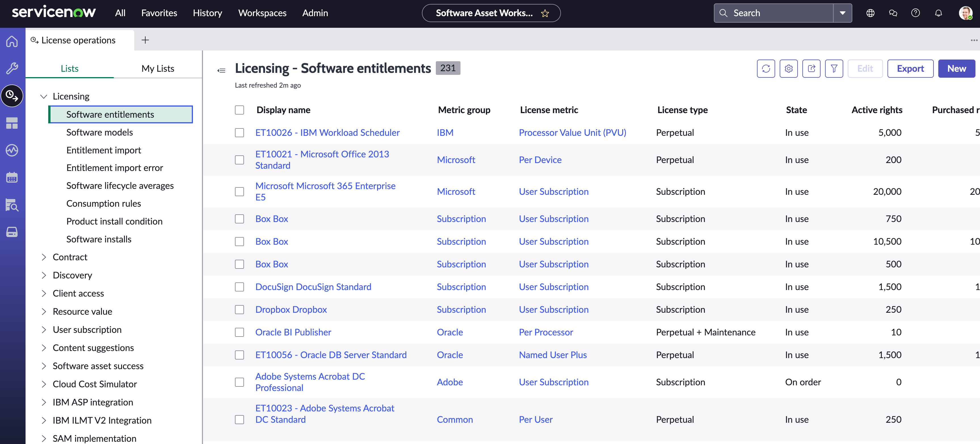The height and width of the screenshot is (444, 980).
Task: Click the share list icon
Action: pyautogui.click(x=811, y=68)
